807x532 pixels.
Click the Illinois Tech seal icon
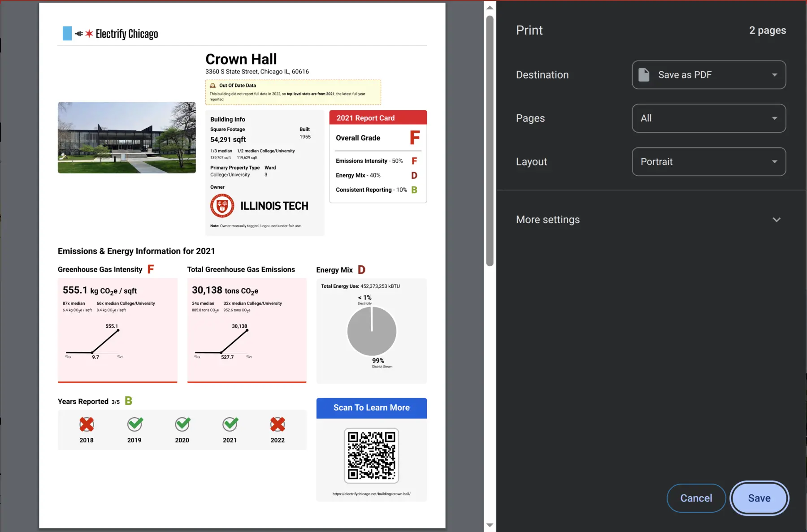pyautogui.click(x=222, y=206)
